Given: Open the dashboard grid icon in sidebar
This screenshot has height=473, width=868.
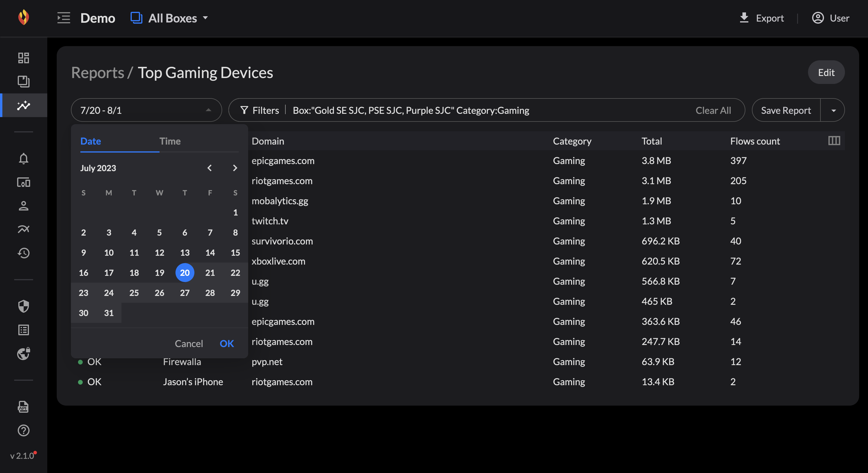Looking at the screenshot, I should click(x=24, y=58).
